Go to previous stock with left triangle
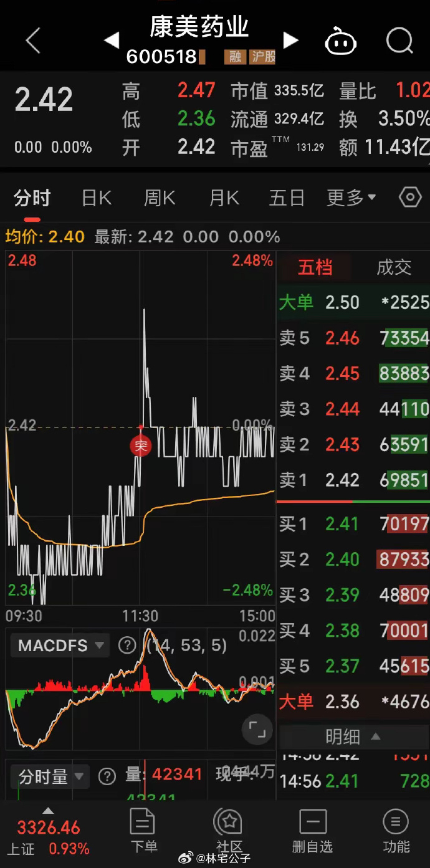 [112, 41]
